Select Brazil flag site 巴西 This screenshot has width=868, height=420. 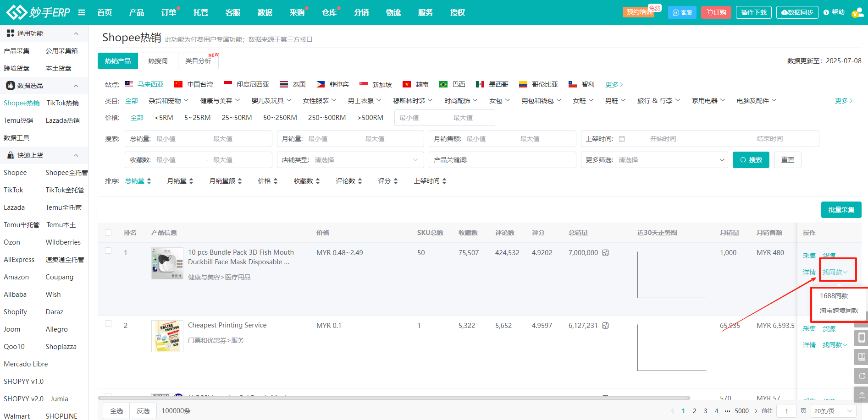pyautogui.click(x=452, y=84)
